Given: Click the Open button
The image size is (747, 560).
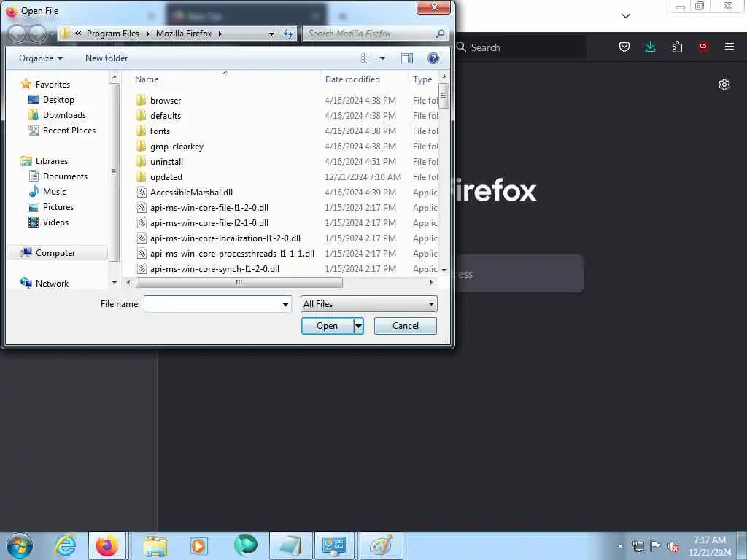Looking at the screenshot, I should coord(328,326).
